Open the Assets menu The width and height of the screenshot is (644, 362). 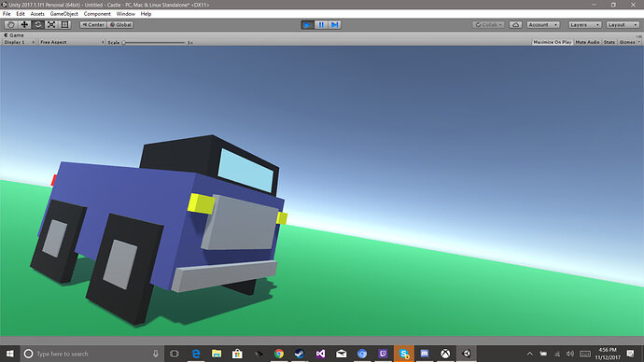(37, 14)
